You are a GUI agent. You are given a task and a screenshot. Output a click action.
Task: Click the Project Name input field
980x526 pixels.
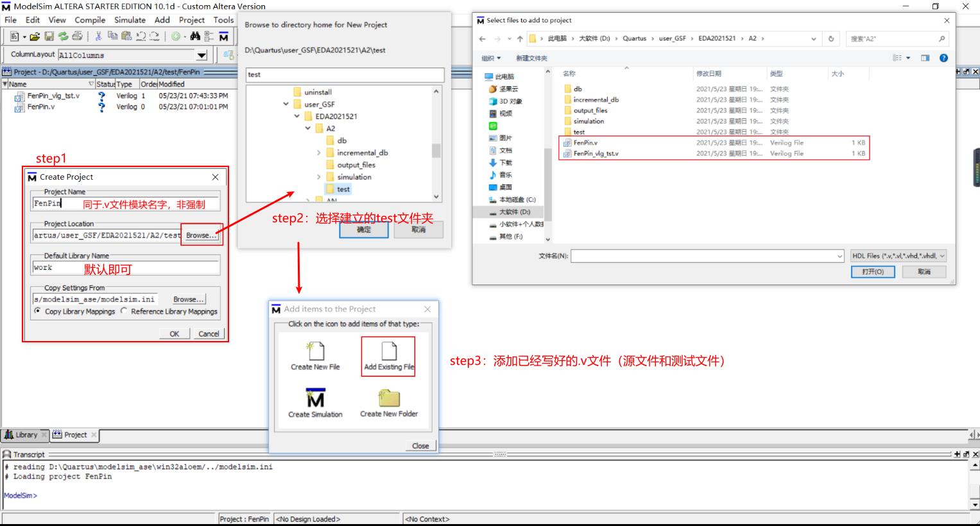pos(126,204)
